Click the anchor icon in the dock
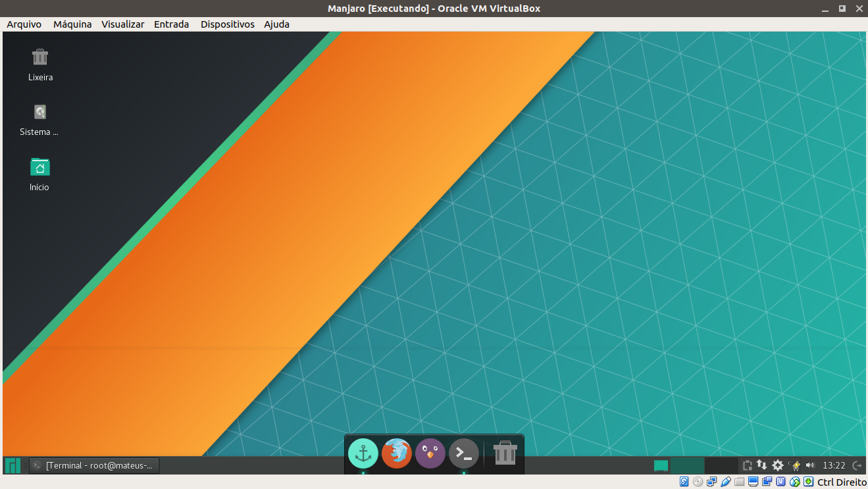 [x=363, y=453]
